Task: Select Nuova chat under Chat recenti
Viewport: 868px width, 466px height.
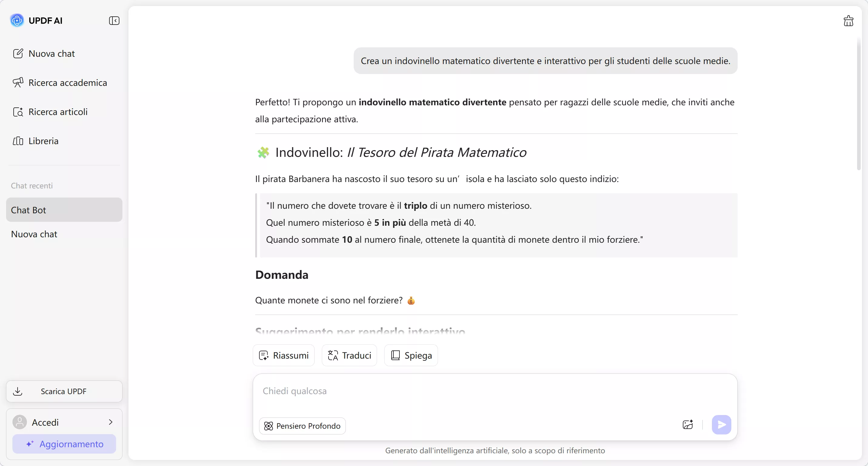Action: tap(34, 234)
